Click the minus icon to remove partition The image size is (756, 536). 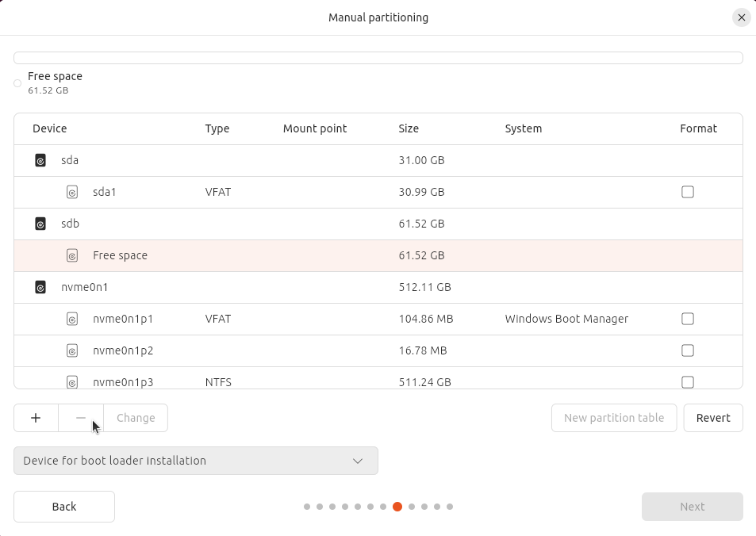pos(81,418)
